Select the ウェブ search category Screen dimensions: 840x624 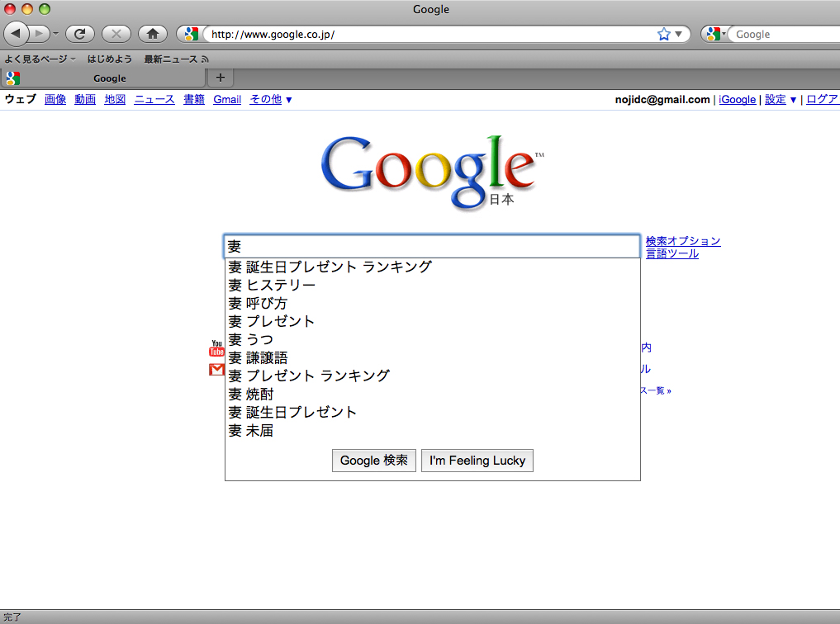(21, 100)
